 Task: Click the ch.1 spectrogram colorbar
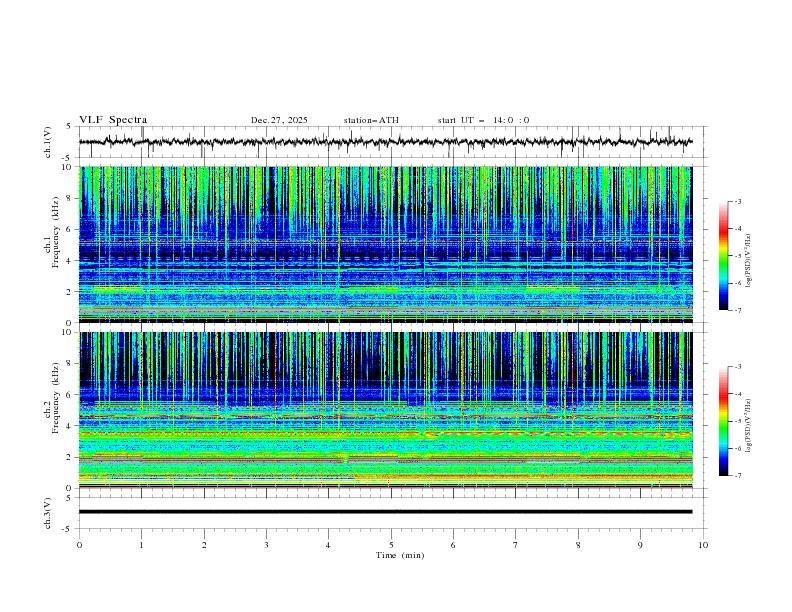723,256
